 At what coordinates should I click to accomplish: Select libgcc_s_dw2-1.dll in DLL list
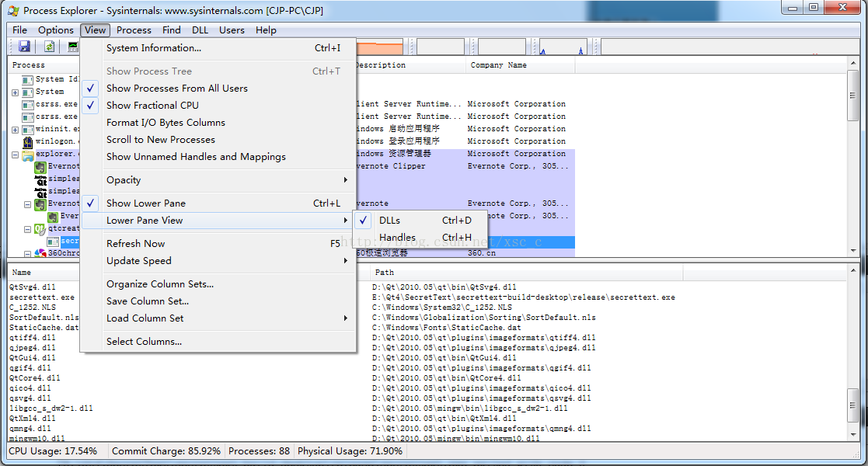point(51,409)
